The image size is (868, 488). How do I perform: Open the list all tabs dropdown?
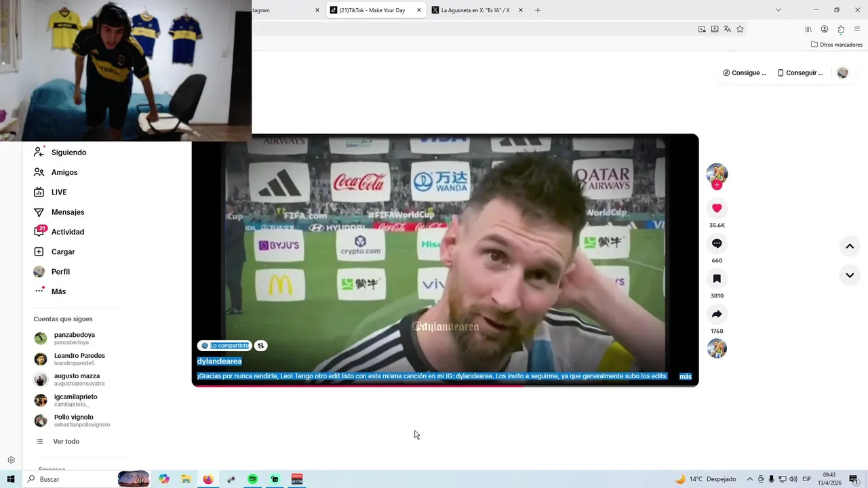pyautogui.click(x=778, y=10)
